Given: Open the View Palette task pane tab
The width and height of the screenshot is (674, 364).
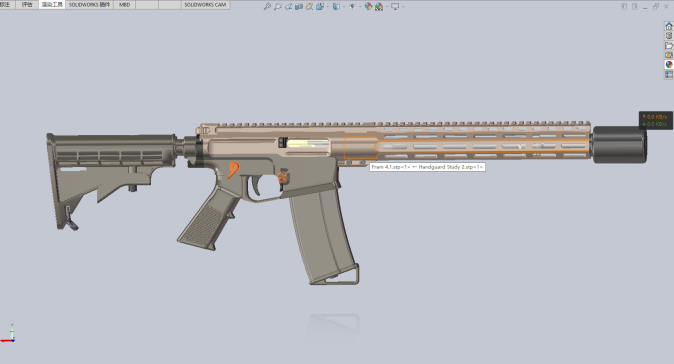Looking at the screenshot, I should point(669,55).
